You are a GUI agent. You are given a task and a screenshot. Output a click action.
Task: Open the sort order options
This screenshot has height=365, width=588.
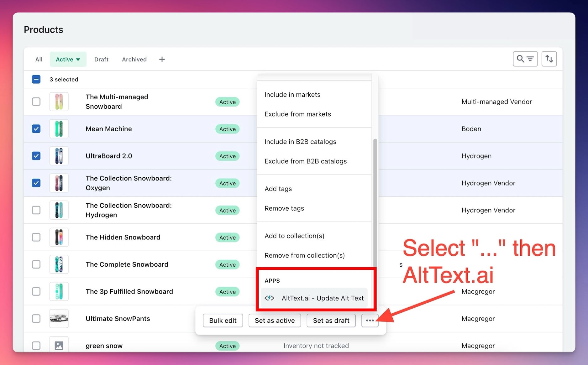[549, 59]
